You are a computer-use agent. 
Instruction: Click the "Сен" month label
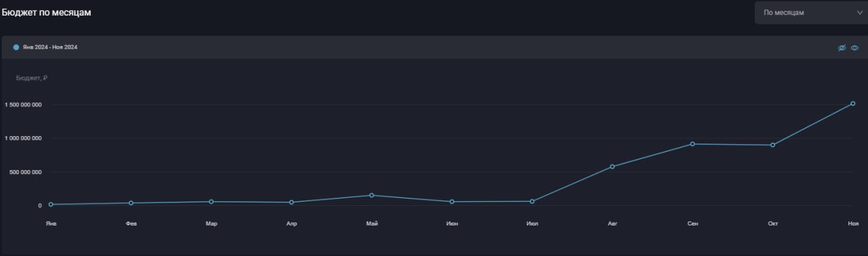(692, 223)
